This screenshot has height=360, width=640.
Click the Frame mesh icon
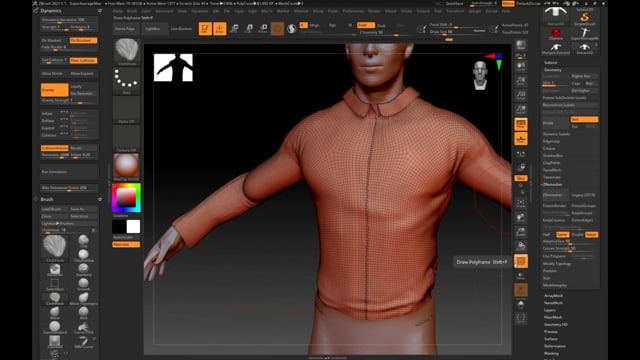pos(521,203)
